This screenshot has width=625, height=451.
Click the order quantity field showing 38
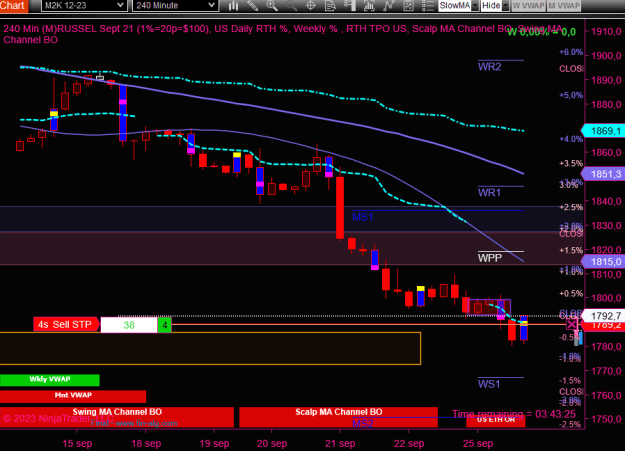coord(129,325)
